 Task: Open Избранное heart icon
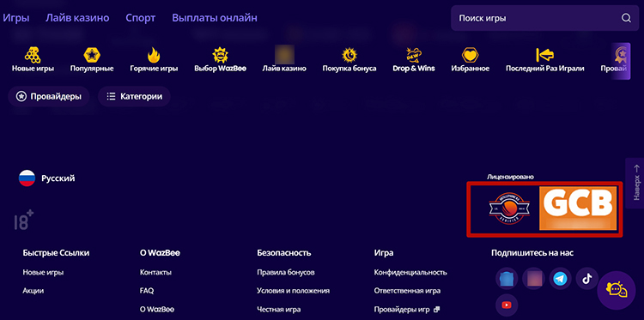point(470,55)
